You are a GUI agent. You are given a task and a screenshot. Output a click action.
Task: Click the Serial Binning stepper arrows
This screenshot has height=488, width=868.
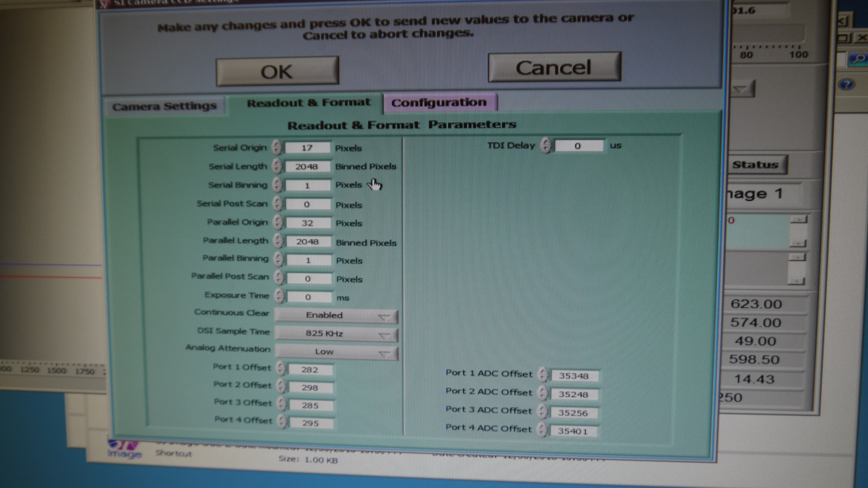point(277,185)
